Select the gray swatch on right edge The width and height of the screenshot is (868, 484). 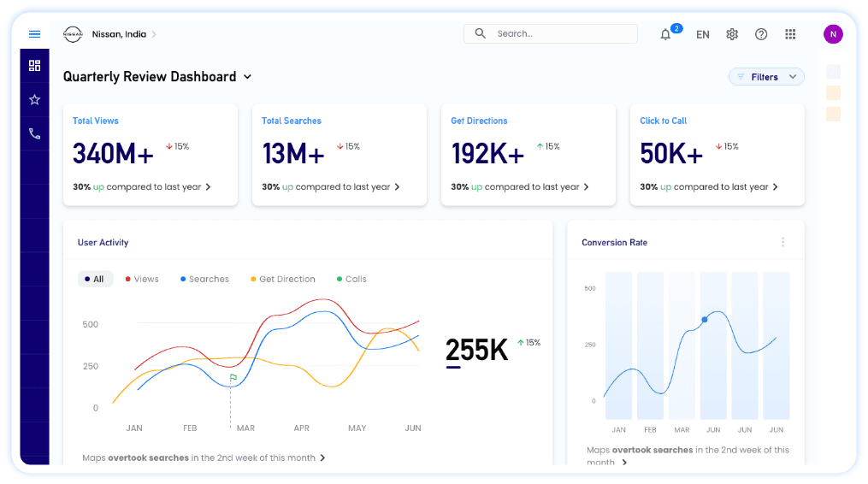833,72
